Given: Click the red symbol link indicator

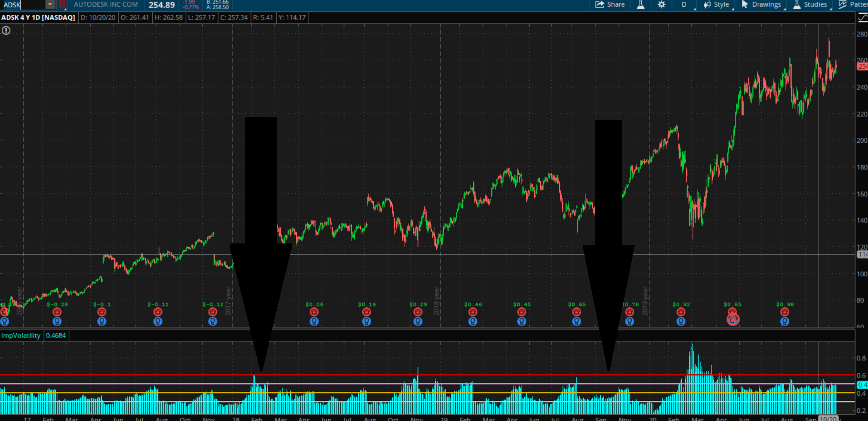Looking at the screenshot, I should pyautogui.click(x=62, y=5).
